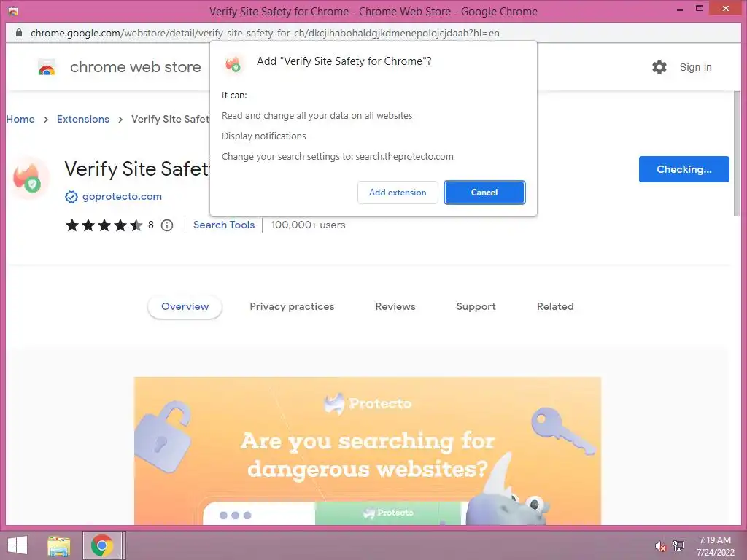
Task: Click the Protecto promo image
Action: click(368, 451)
